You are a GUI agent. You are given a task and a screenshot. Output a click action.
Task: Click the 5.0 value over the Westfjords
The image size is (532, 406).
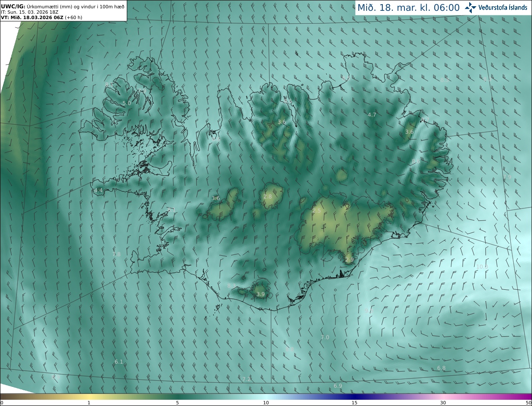click(x=126, y=103)
